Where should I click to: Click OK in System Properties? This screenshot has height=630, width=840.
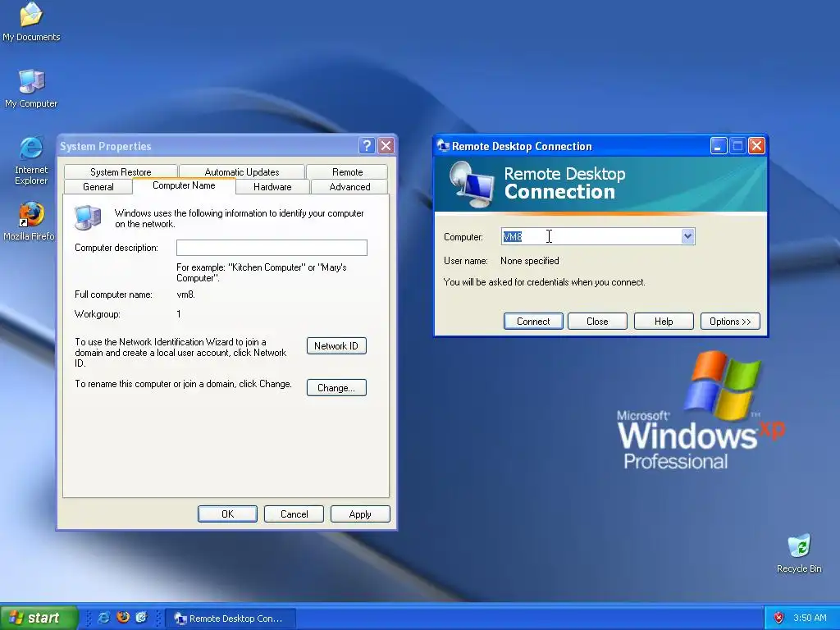pos(228,514)
